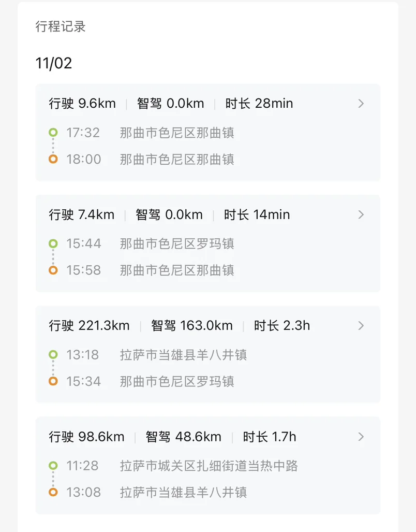Tap the 11/02 date heading
This screenshot has width=416, height=532.
54,63
